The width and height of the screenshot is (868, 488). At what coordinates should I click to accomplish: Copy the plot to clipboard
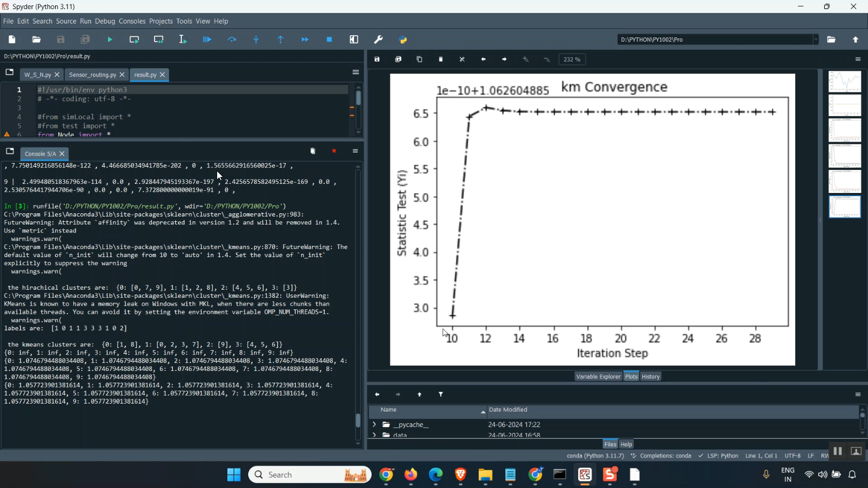(x=419, y=59)
